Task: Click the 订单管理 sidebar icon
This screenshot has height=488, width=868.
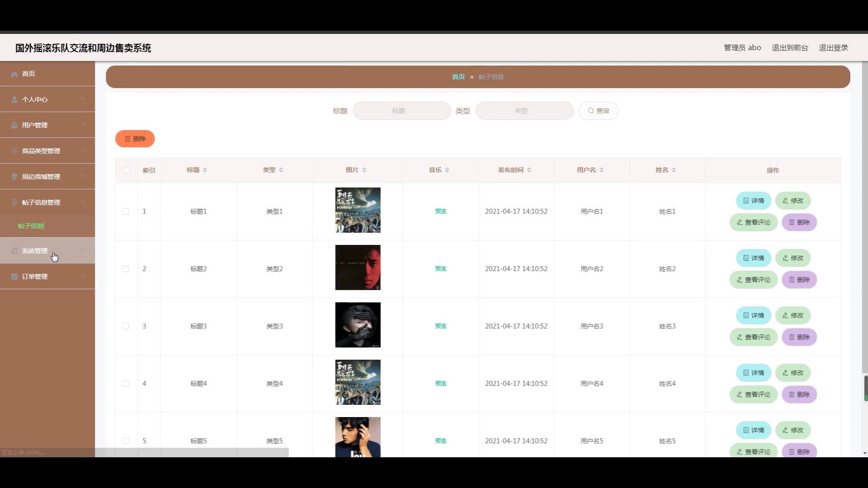Action: pyautogui.click(x=14, y=277)
